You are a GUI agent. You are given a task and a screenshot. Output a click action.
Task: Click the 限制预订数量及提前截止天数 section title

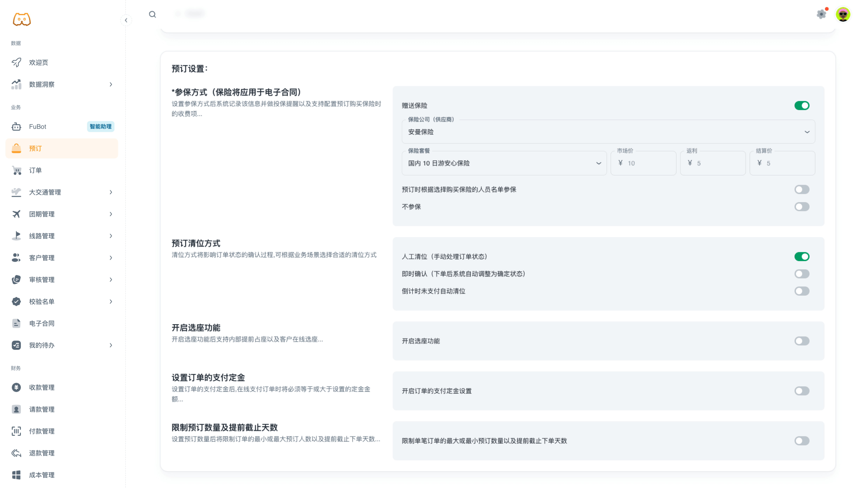coord(224,428)
